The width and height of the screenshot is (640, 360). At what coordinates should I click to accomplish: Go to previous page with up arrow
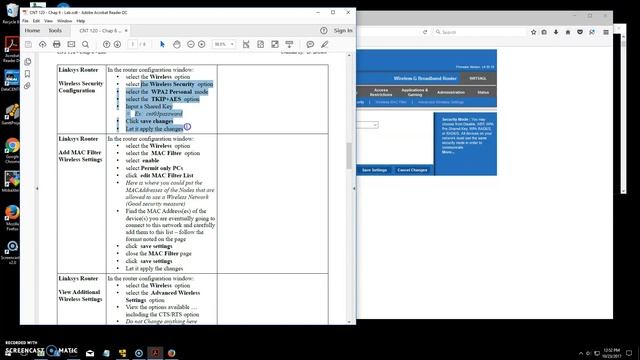click(107, 44)
